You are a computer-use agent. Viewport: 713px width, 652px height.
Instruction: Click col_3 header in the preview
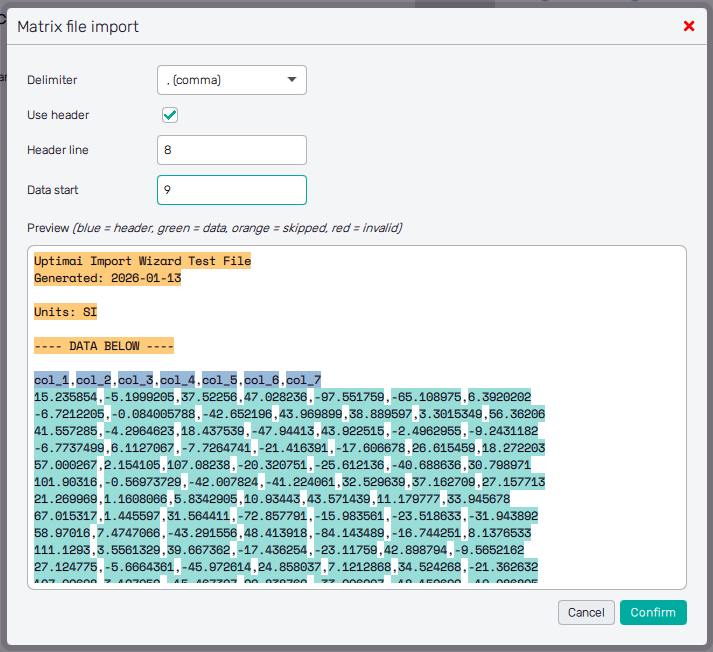[135, 380]
